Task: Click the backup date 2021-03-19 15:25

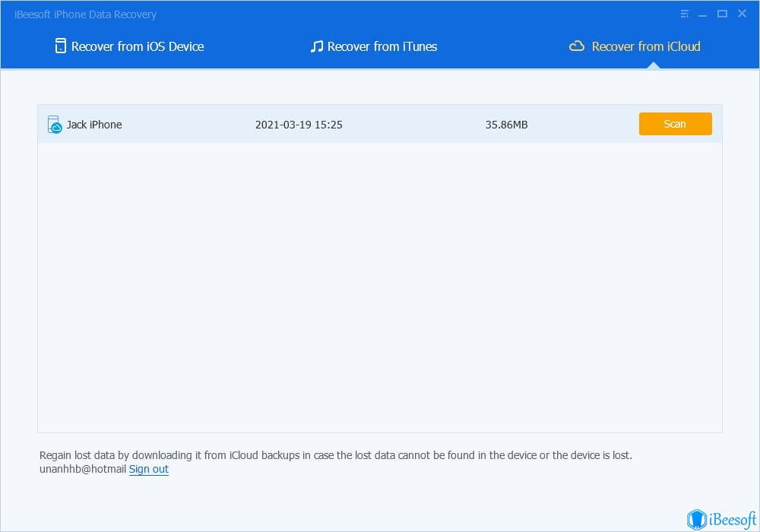Action: click(x=299, y=125)
